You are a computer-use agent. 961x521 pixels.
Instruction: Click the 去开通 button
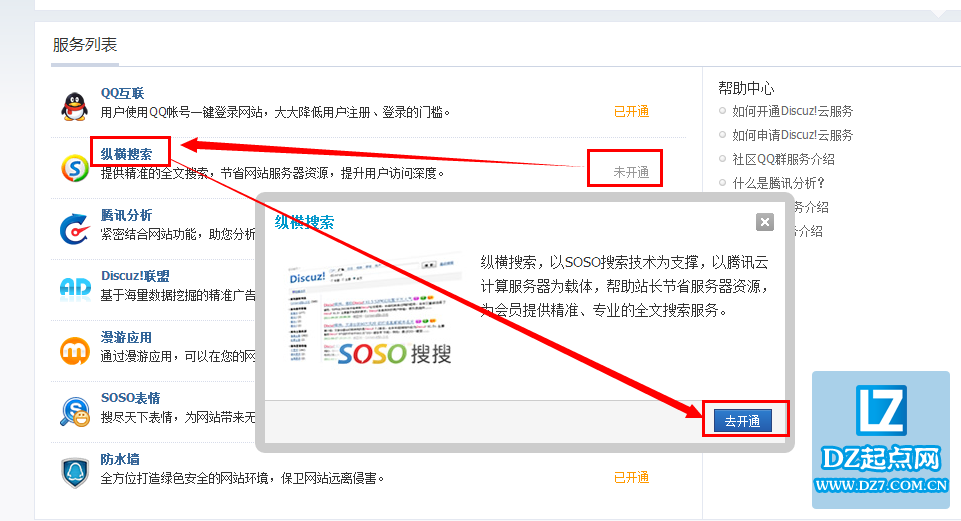pyautogui.click(x=742, y=421)
